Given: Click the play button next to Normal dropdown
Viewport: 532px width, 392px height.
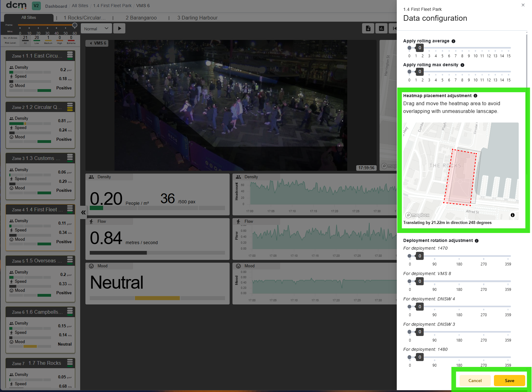Looking at the screenshot, I should click(119, 28).
